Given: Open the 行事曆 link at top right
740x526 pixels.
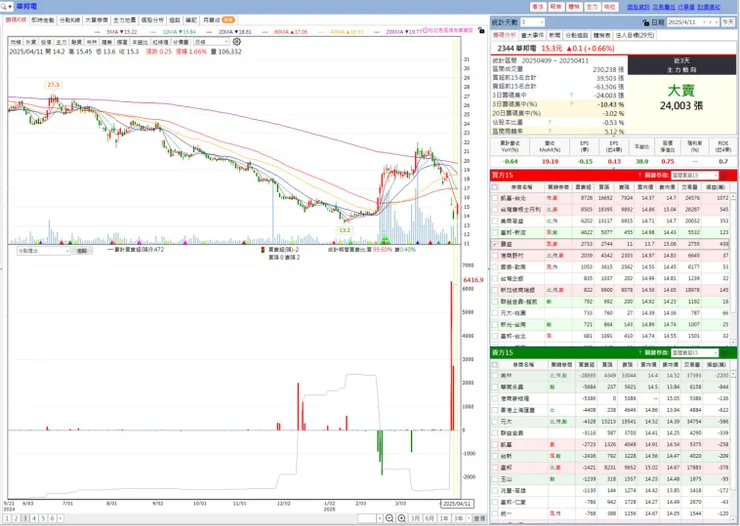Looking at the screenshot, I should click(x=686, y=7).
